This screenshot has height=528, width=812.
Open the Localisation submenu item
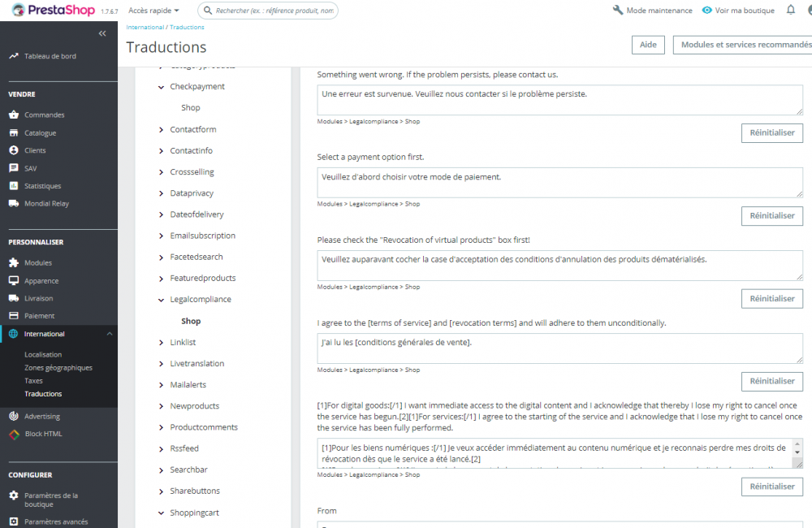tap(43, 354)
